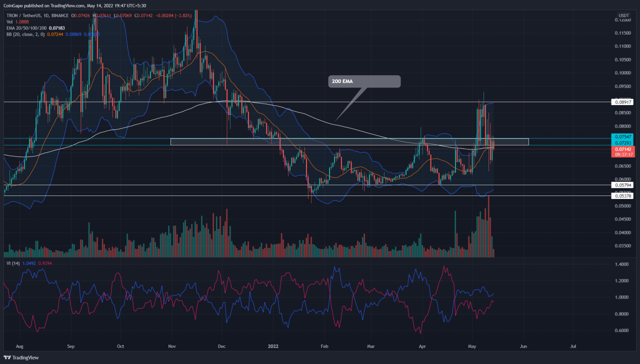Viewport: 640px width, 364px height.
Task: Click the 0.11000 price axis label
Action: point(623,46)
